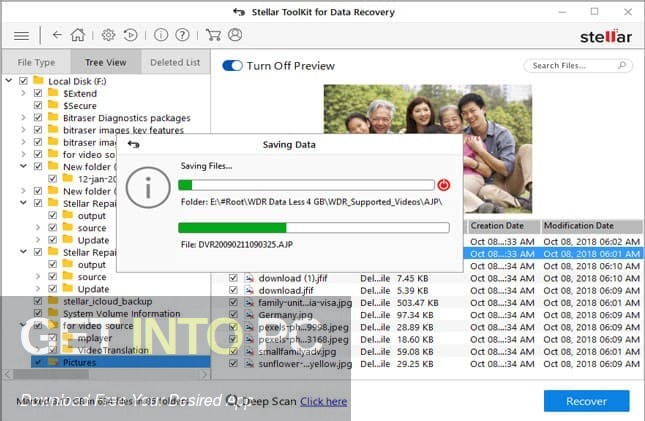The image size is (645, 421).
Task: Click the stellar logo
Action: (606, 36)
